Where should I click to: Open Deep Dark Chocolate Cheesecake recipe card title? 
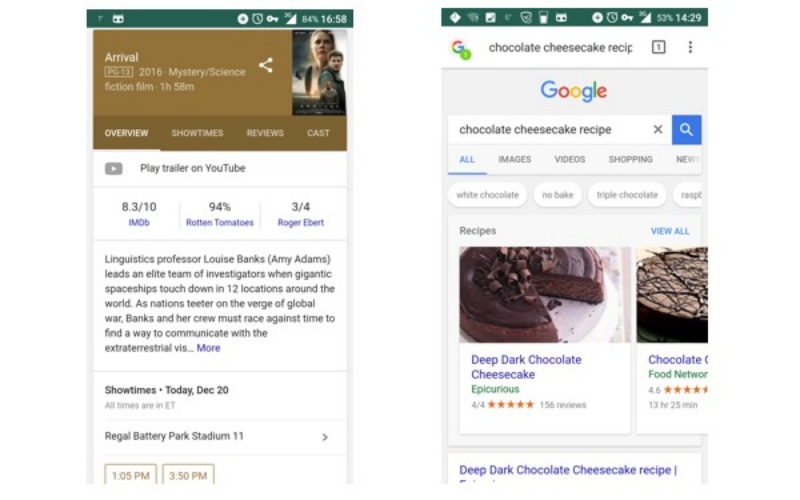point(526,367)
